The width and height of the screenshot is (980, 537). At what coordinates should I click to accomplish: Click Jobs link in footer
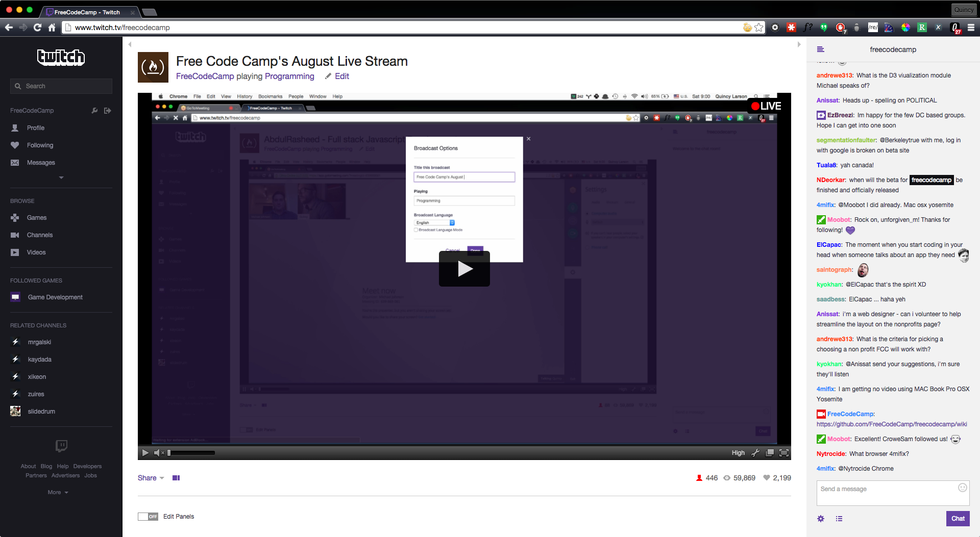pos(91,476)
